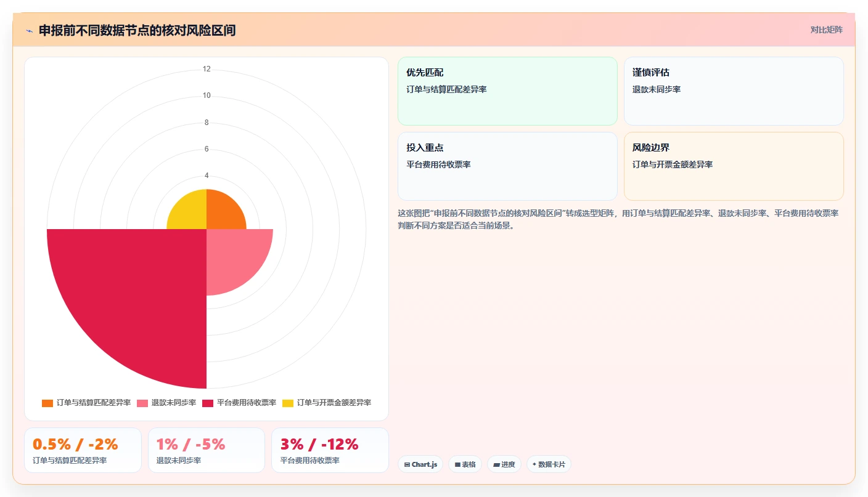Click the 进度 tag icon
This screenshot has height=497, width=868.
(496, 464)
